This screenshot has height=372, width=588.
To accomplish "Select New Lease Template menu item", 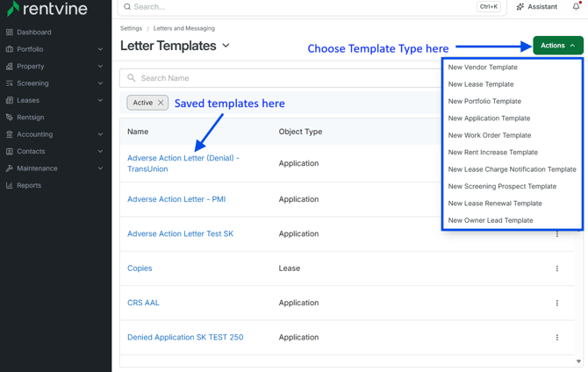I will click(x=481, y=84).
